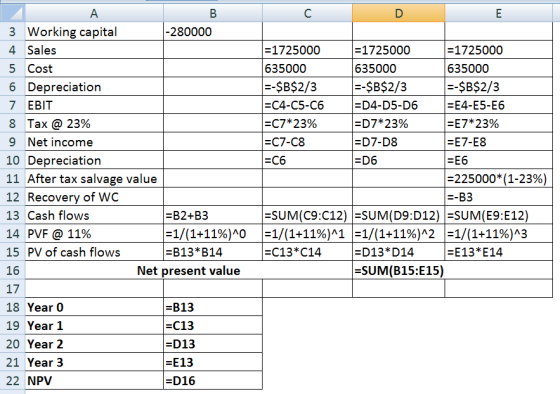Select formula =E4-E5-E6
This screenshot has width=560, height=394.
click(499, 105)
